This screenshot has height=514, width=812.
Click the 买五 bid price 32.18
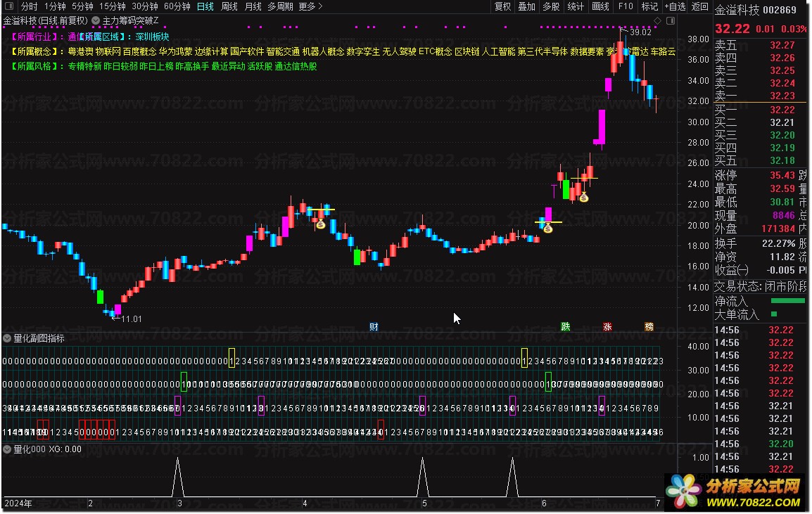(x=782, y=160)
